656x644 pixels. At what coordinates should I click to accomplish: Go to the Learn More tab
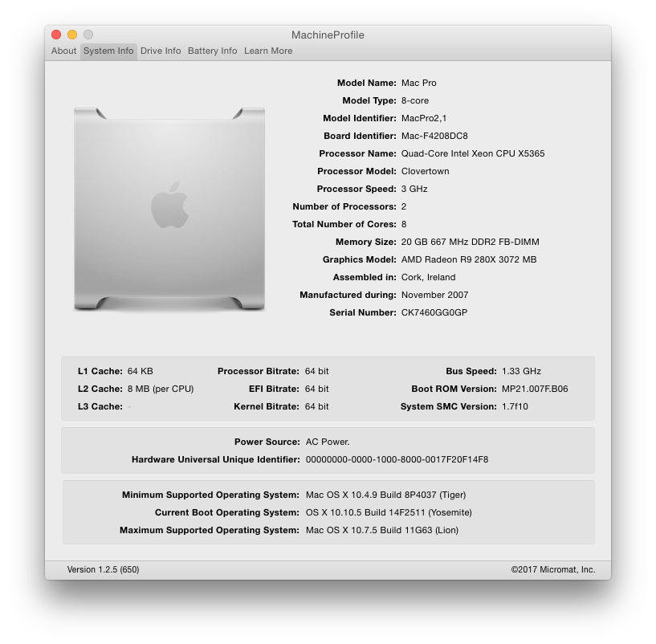(x=268, y=51)
